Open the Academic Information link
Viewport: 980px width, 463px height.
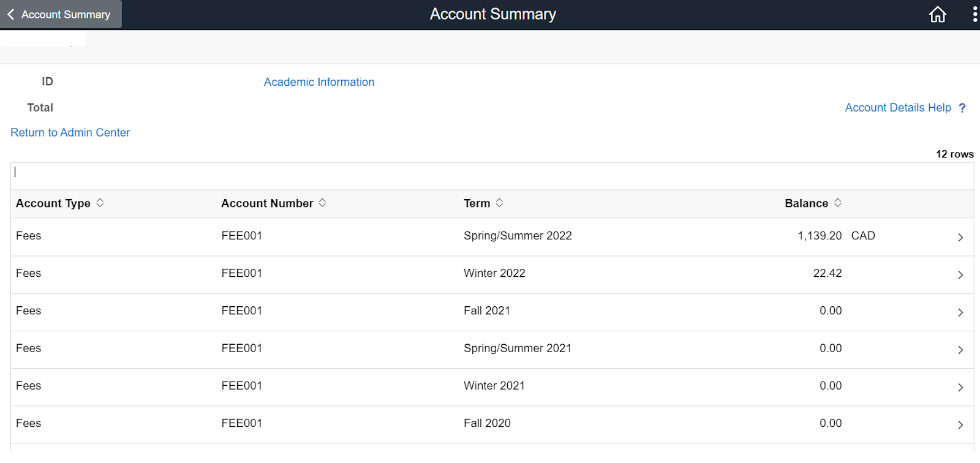pyautogui.click(x=318, y=82)
